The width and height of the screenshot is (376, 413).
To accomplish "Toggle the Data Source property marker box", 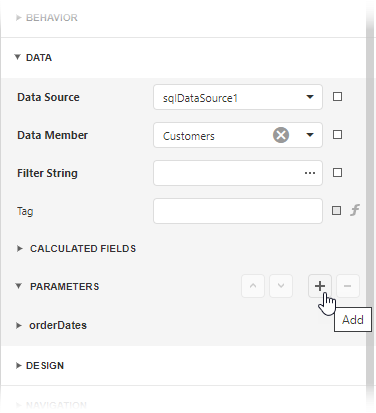I will point(337,97).
